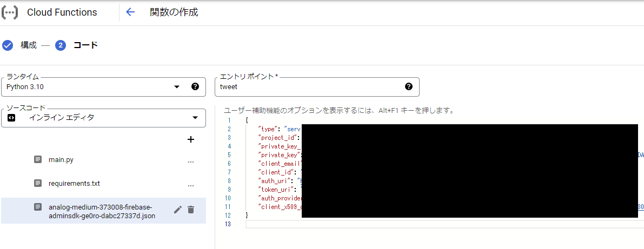The width and height of the screenshot is (644, 249).
Task: Click the 関数の作成 heading
Action: 174,12
